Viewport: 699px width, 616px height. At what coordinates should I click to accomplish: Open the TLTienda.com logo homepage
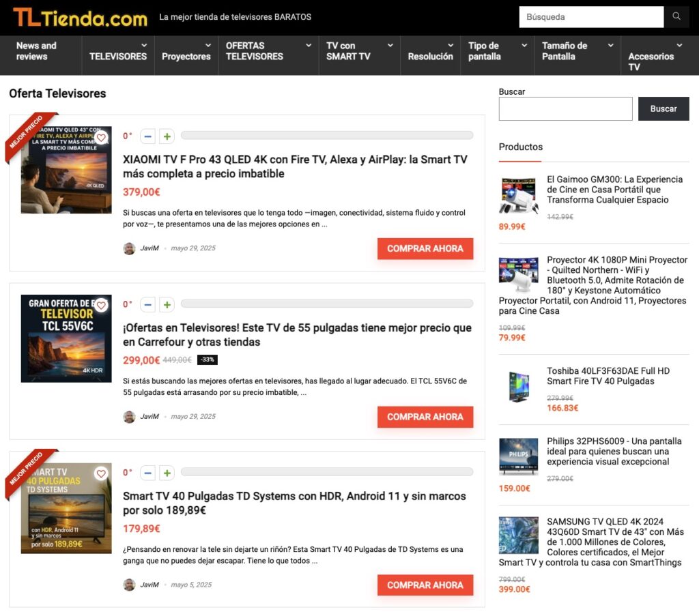click(81, 17)
